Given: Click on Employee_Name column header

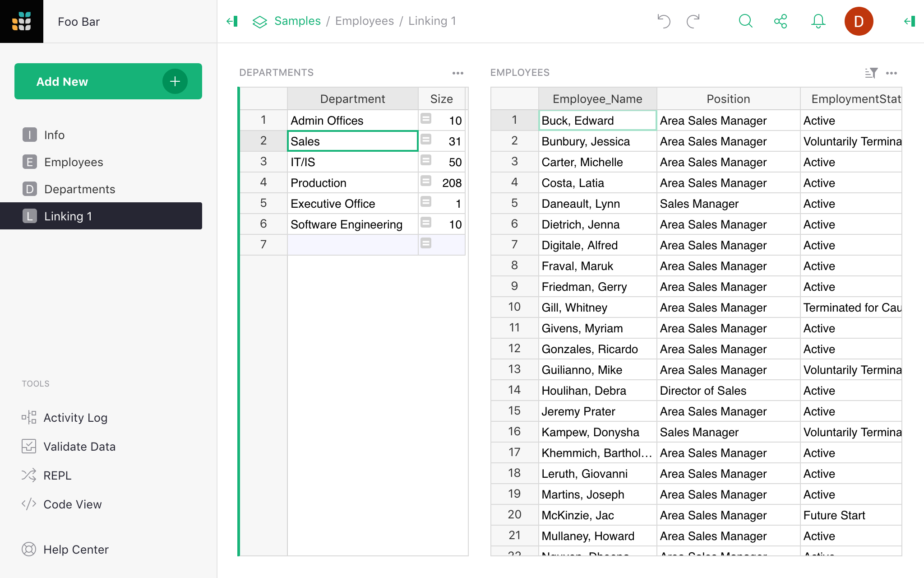Looking at the screenshot, I should coord(597,99).
